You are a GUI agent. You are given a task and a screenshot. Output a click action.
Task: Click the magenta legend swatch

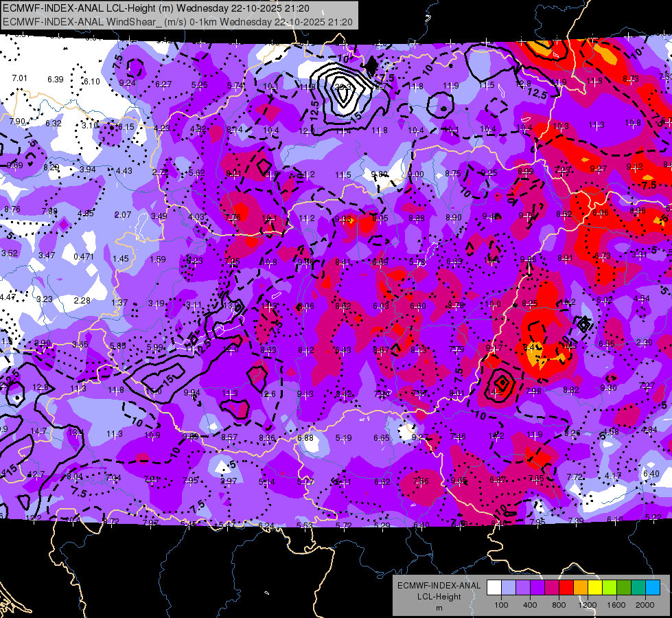point(552,587)
